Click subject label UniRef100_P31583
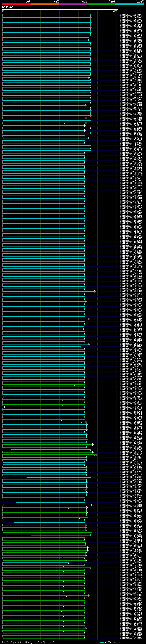The image size is (146, 644). 131,42
